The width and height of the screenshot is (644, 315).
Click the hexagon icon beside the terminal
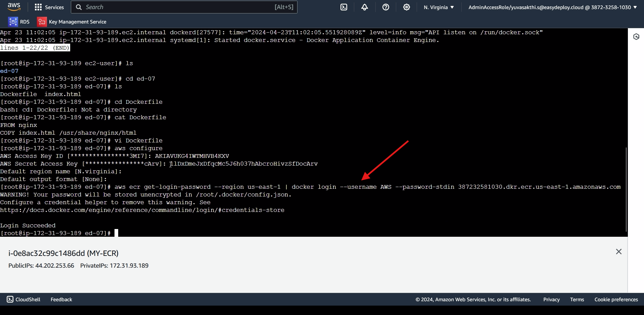click(636, 37)
